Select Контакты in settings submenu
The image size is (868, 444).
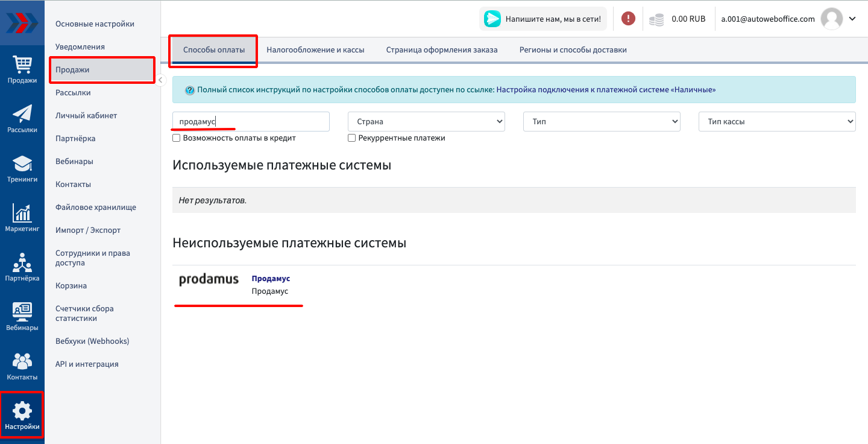73,185
